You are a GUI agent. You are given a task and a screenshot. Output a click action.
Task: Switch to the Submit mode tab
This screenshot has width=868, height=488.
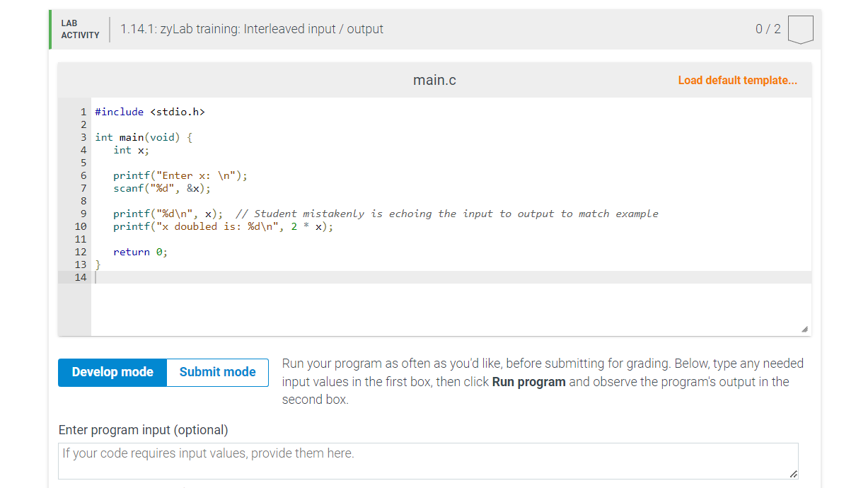point(217,372)
